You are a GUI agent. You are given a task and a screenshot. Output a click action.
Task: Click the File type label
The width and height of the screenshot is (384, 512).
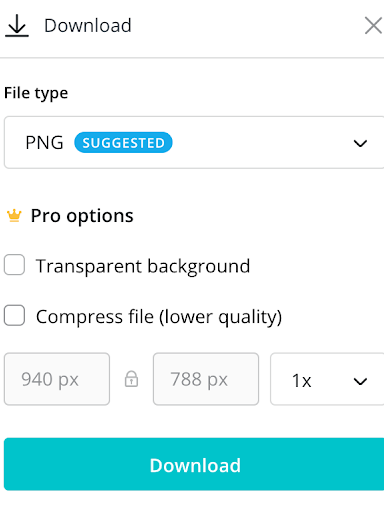pyautogui.click(x=36, y=93)
